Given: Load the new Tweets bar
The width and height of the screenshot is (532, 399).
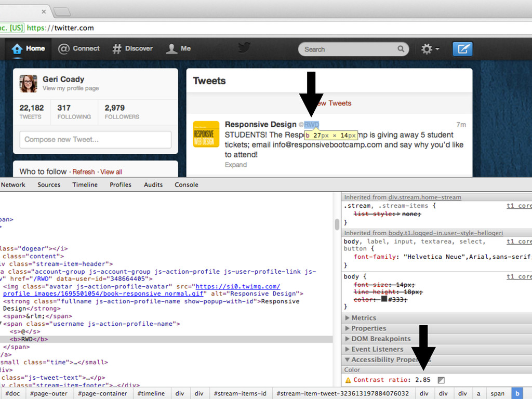Looking at the screenshot, I should point(329,103).
